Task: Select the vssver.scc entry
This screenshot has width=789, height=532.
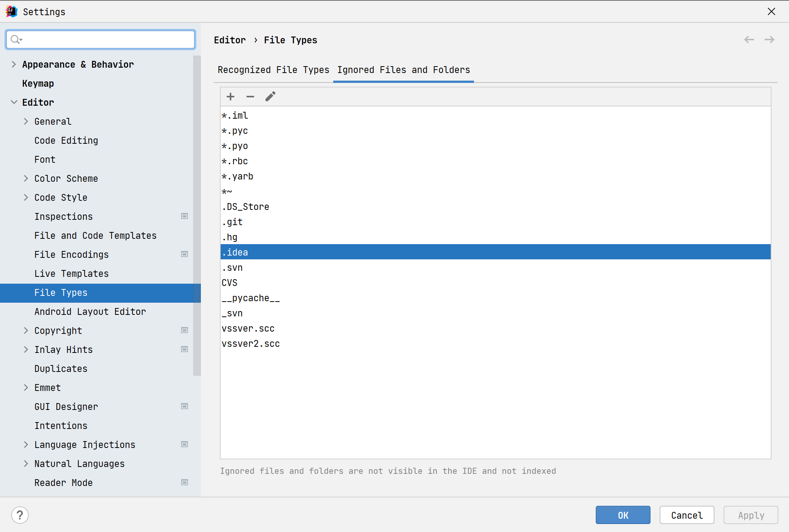Action: [x=496, y=328]
